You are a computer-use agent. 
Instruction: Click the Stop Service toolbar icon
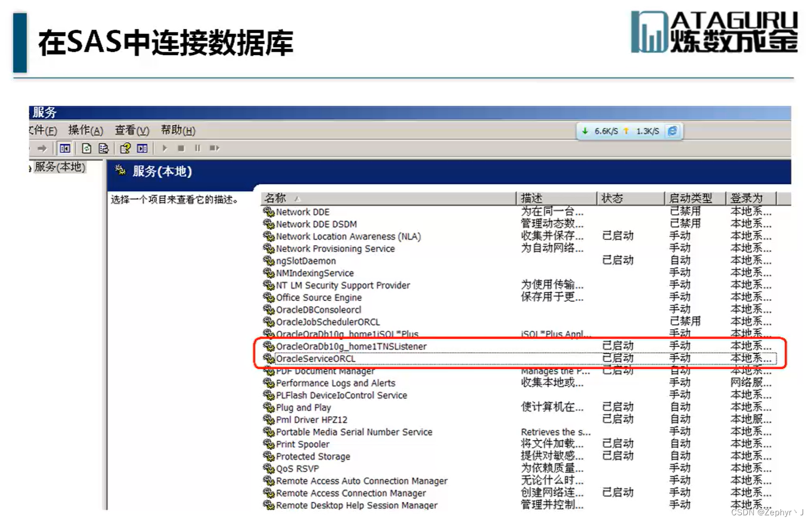click(x=180, y=148)
